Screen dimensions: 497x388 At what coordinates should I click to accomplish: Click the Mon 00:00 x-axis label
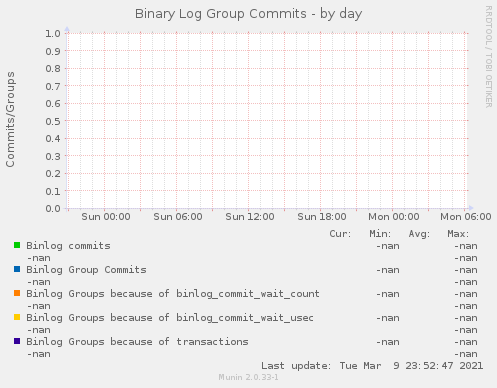tap(394, 217)
